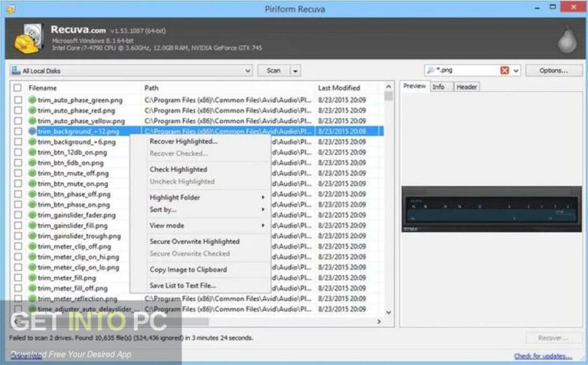Switch to the Header tab

click(466, 87)
